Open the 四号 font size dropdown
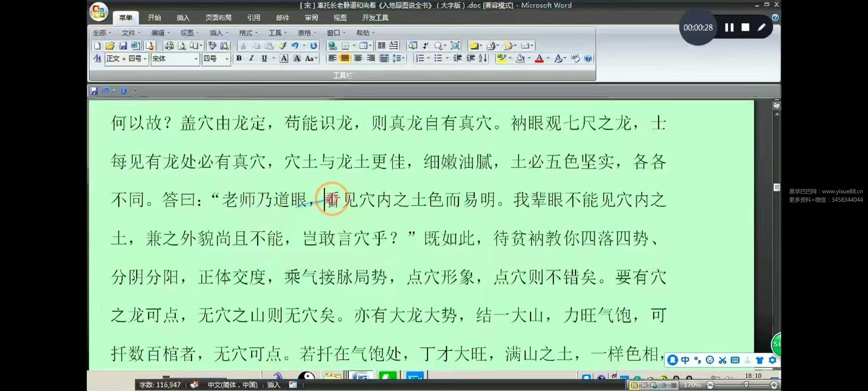 click(227, 59)
